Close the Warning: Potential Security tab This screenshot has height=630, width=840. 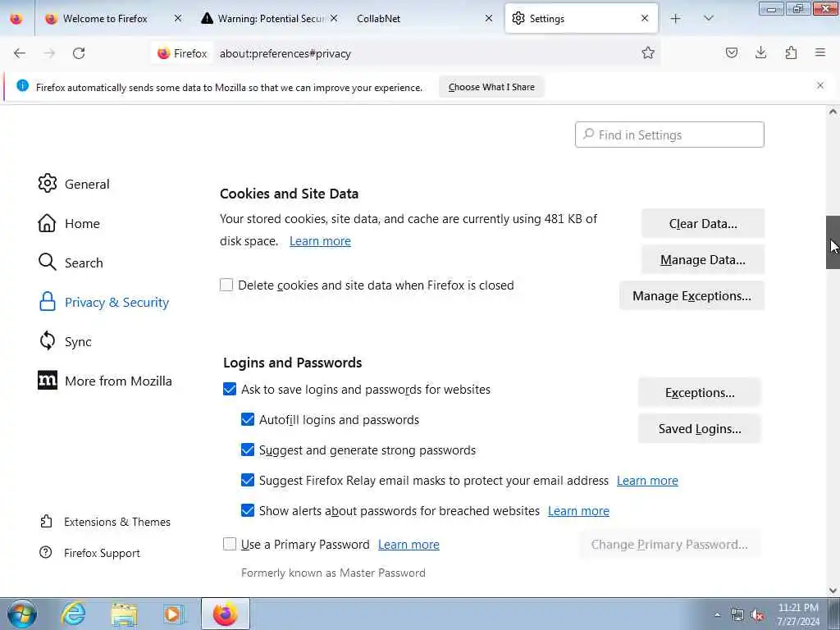pyautogui.click(x=334, y=18)
